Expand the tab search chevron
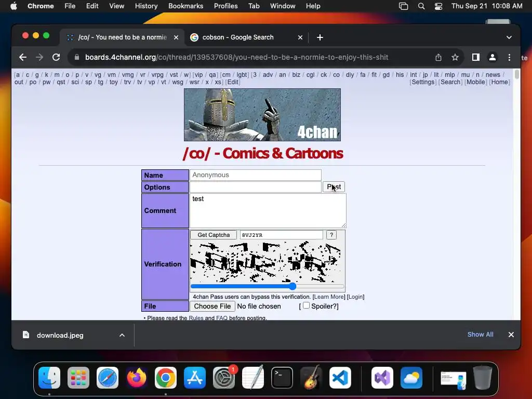The image size is (532, 399). 509,37
